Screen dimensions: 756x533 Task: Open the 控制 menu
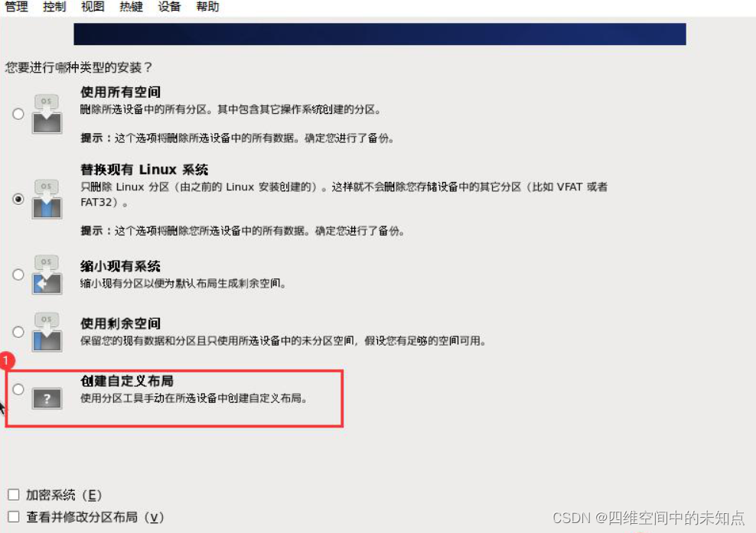coord(54,7)
